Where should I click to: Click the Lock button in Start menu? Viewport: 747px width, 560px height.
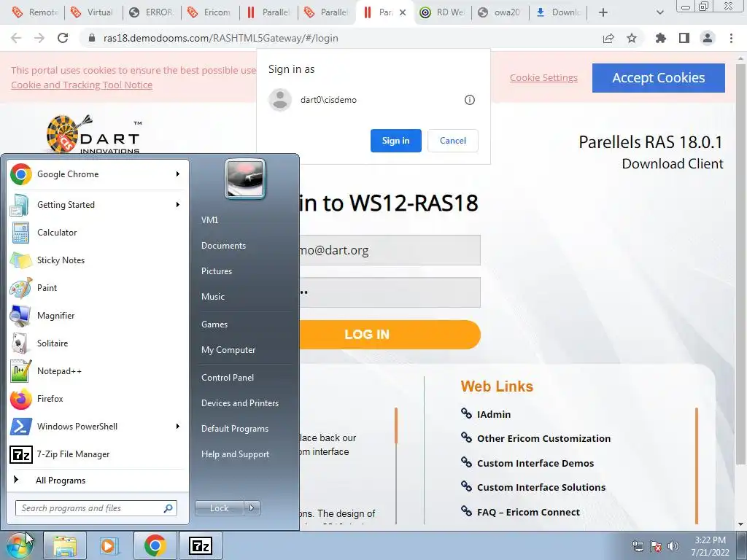pos(219,508)
